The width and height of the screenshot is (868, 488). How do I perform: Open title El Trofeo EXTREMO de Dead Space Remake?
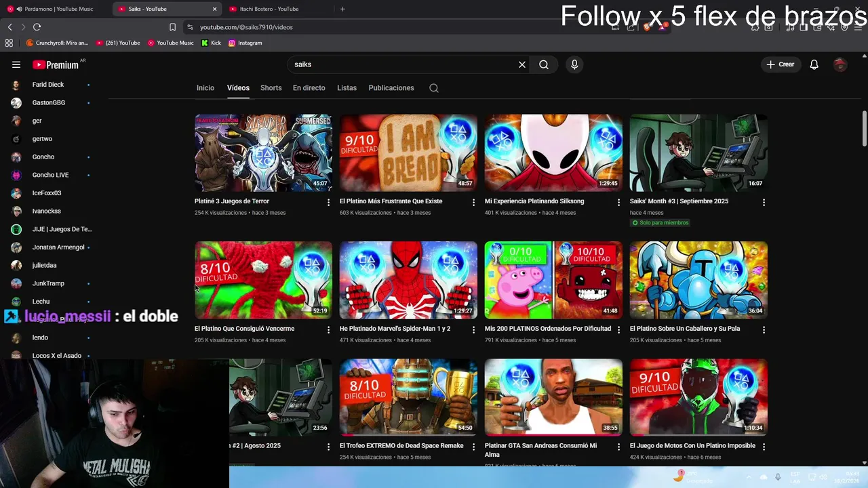point(401,446)
